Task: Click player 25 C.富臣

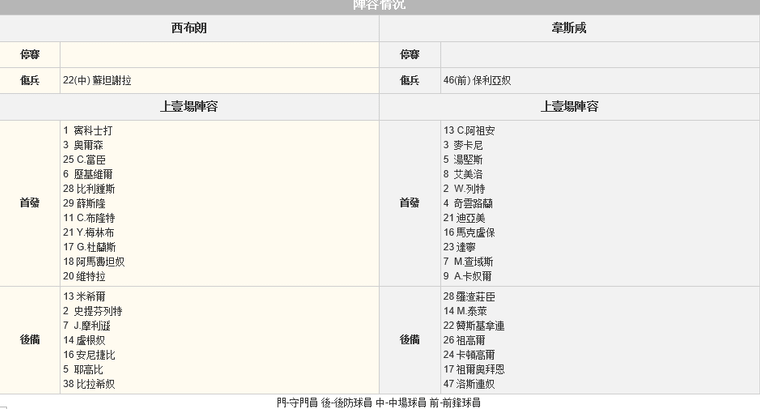Action: pyautogui.click(x=84, y=159)
